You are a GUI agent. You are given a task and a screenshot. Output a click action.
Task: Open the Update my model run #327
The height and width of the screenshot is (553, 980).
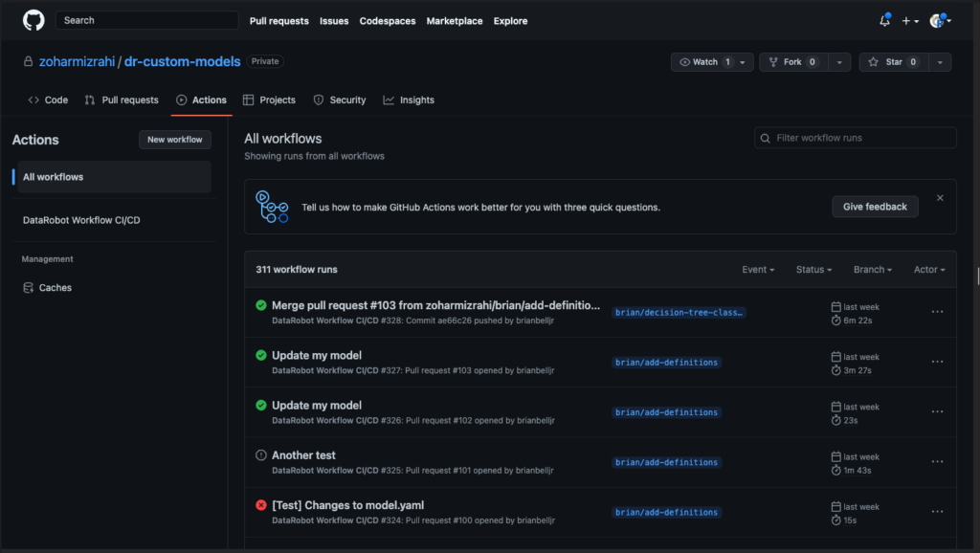(317, 356)
